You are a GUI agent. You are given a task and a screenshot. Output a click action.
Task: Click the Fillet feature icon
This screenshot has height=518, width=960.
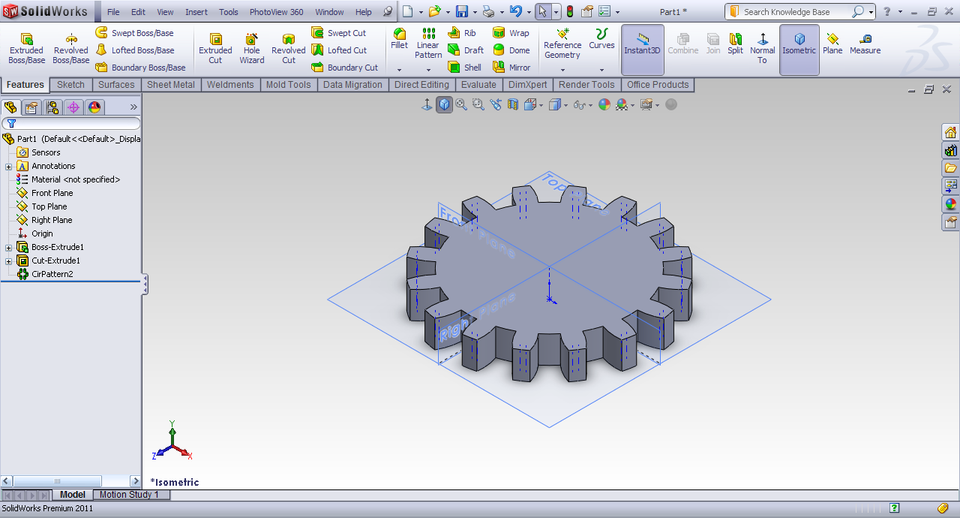pyautogui.click(x=399, y=40)
